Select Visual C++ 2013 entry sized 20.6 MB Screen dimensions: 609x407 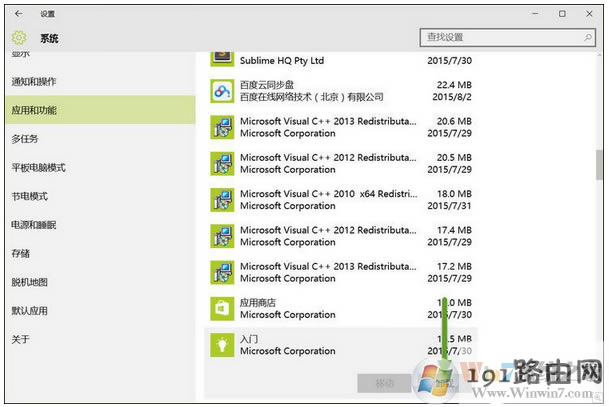[328, 121]
